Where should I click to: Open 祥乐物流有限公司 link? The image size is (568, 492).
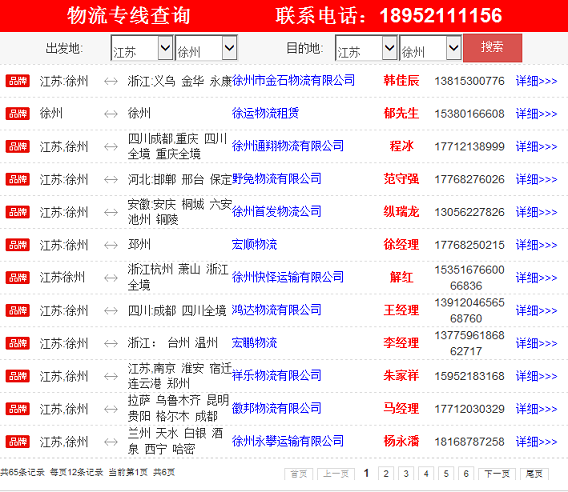(x=276, y=376)
